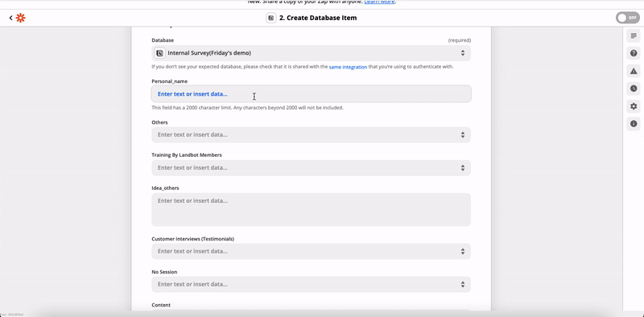Open the notes icon in right sidebar
Image resolution: width=644 pixels, height=317 pixels.
tap(634, 35)
